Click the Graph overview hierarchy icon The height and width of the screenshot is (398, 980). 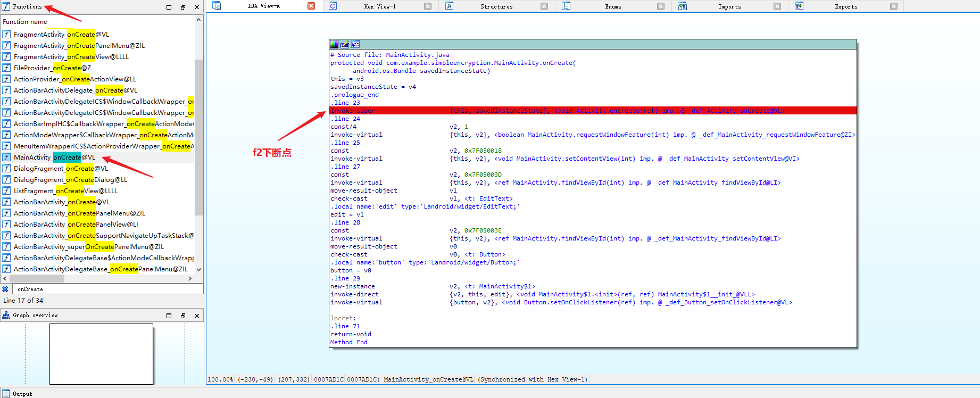click(6, 315)
